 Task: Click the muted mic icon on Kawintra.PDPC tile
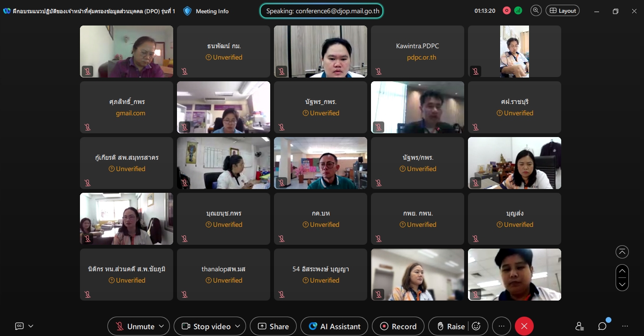click(x=379, y=71)
